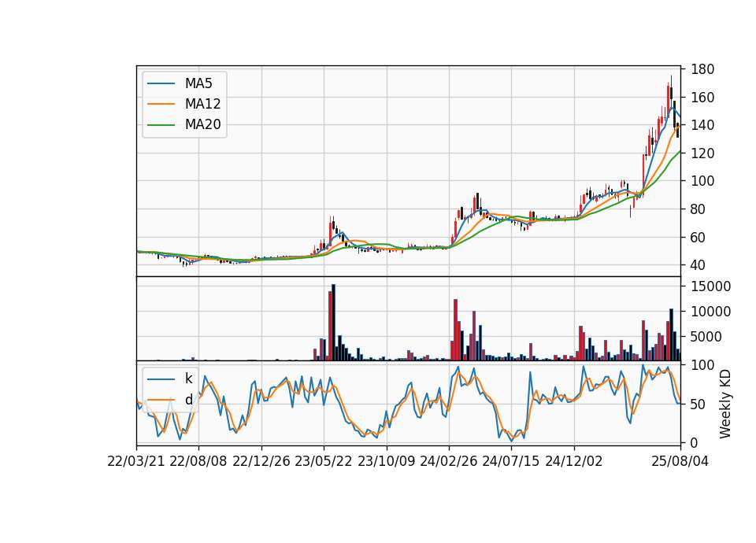Screen dimensions: 756x543
Task: Click the 25/08/04 date label
Action: (x=680, y=461)
